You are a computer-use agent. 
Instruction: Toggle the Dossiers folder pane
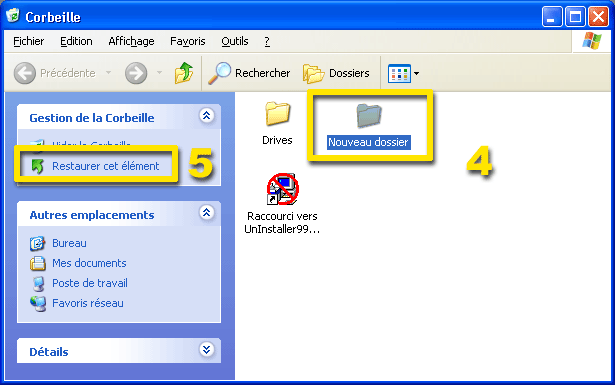click(x=336, y=73)
